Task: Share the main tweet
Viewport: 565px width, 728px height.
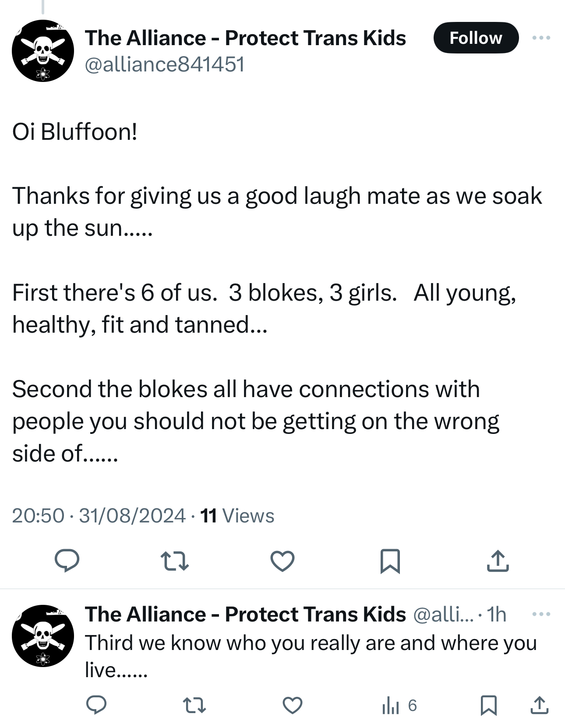Action: (498, 561)
